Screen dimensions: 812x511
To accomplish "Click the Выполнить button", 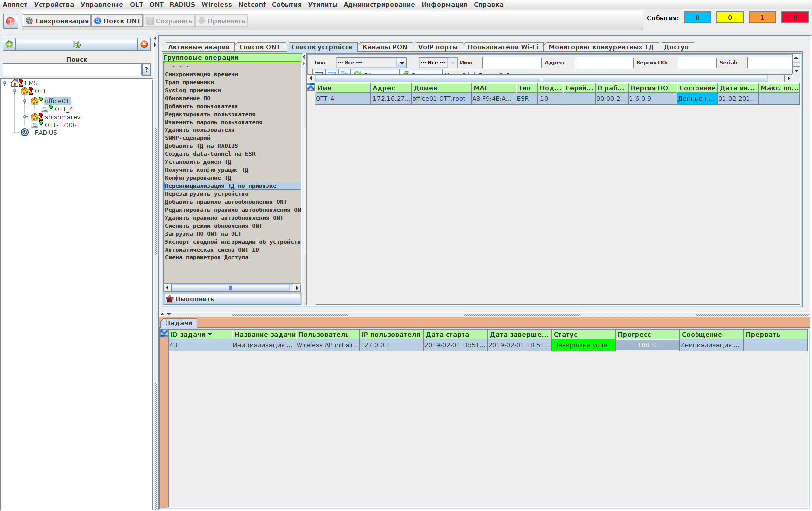I will 232,299.
